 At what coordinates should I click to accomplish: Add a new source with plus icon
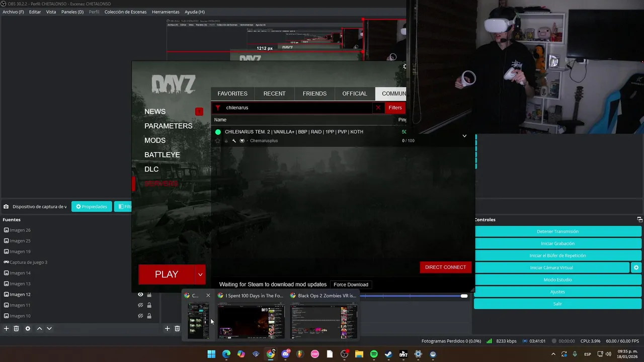[7, 328]
